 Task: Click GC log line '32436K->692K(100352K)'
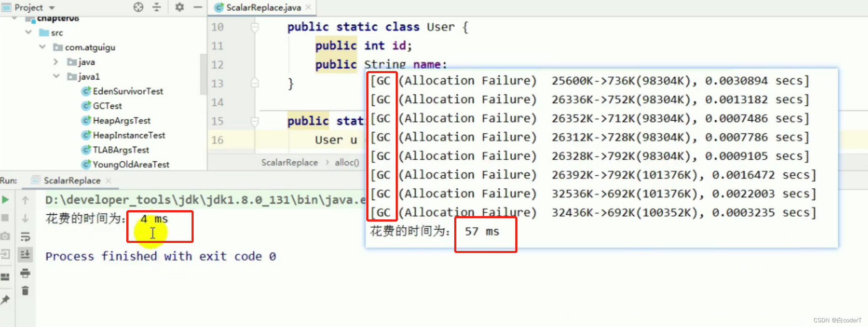[593, 212]
